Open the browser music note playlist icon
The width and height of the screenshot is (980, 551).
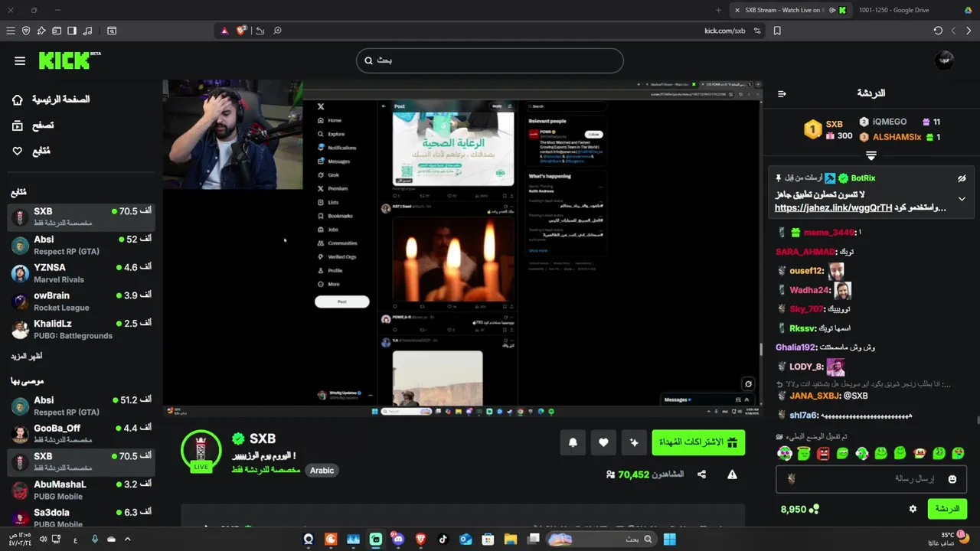[87, 31]
